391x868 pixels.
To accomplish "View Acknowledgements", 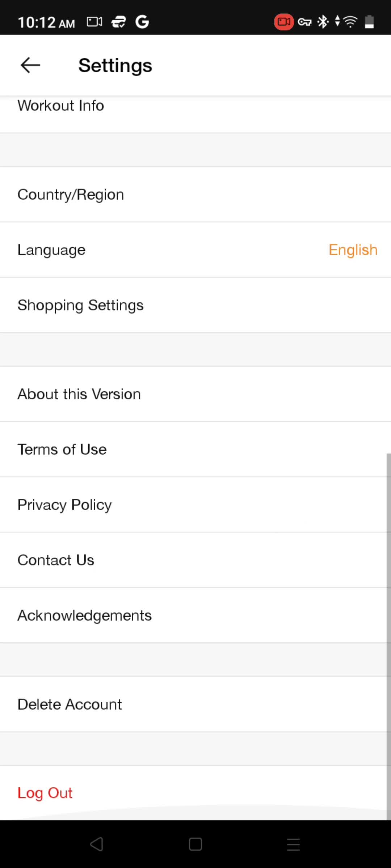I will [195, 616].
